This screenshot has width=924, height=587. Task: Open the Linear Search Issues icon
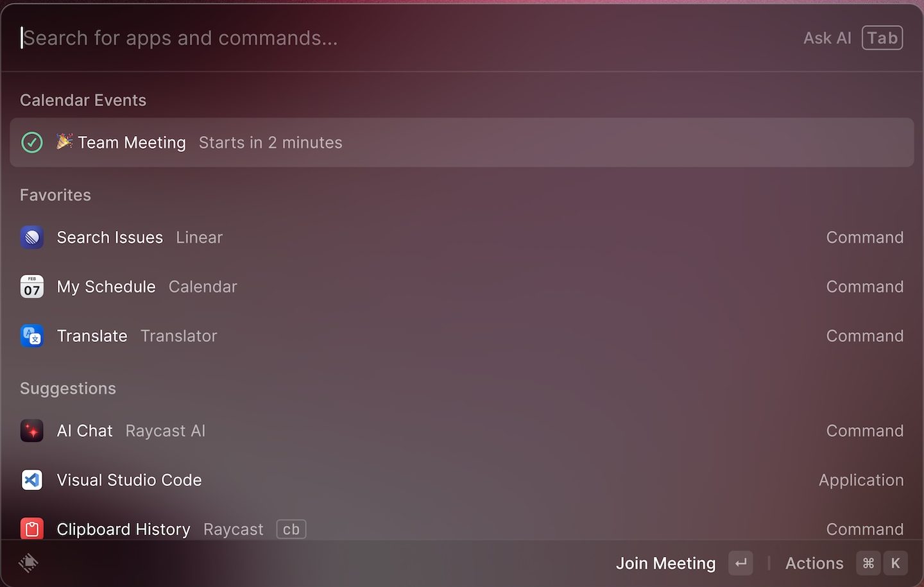32,237
